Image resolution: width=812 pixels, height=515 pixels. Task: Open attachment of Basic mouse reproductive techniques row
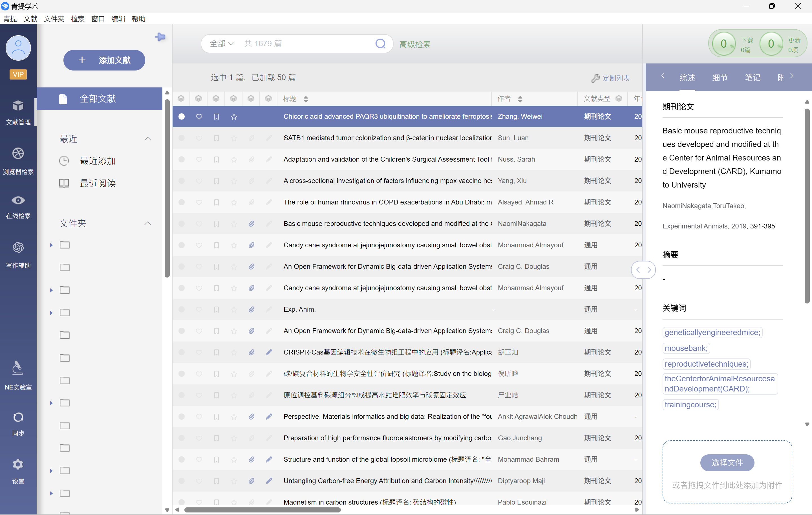coord(251,224)
